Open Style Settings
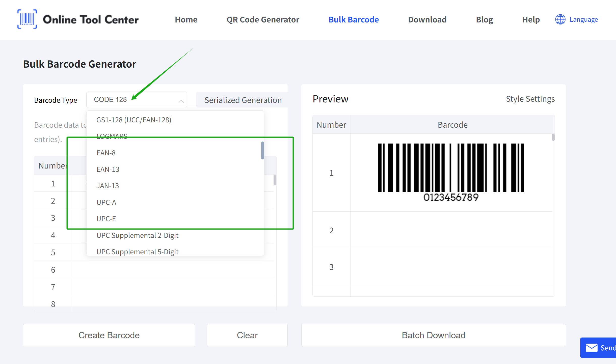Image resolution: width=616 pixels, height=364 pixels. [x=530, y=99]
